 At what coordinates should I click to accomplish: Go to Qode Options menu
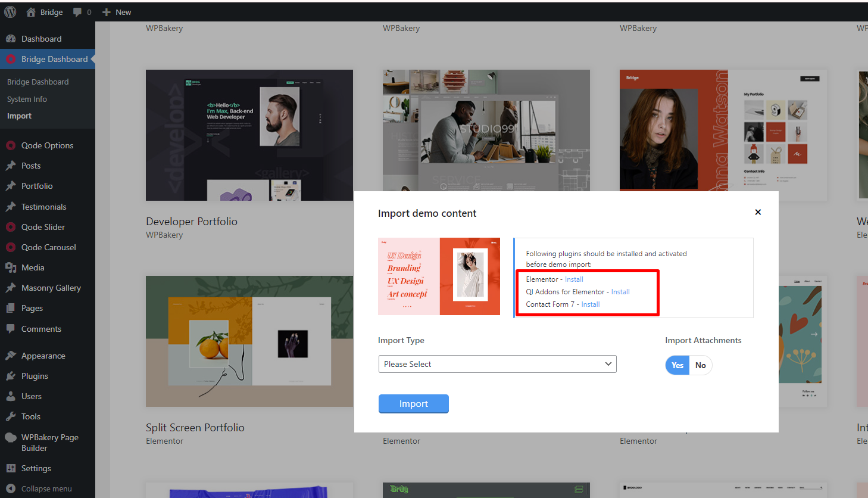(x=48, y=145)
